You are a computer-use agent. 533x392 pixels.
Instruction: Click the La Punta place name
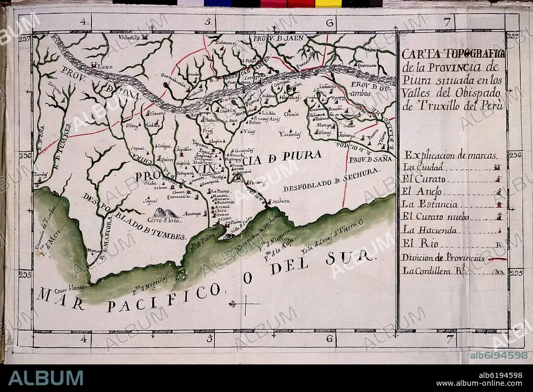[x=221, y=191]
